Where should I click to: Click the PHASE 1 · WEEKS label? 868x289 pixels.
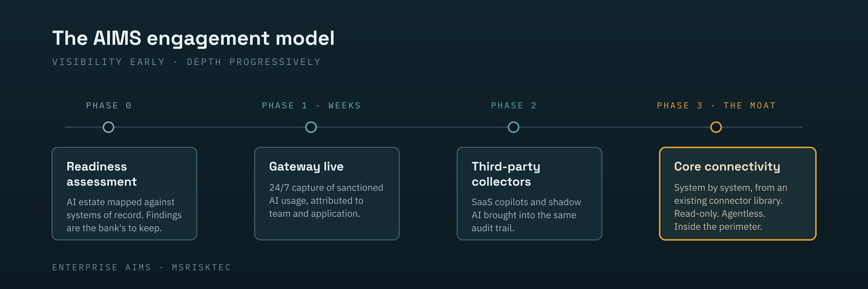pyautogui.click(x=311, y=105)
